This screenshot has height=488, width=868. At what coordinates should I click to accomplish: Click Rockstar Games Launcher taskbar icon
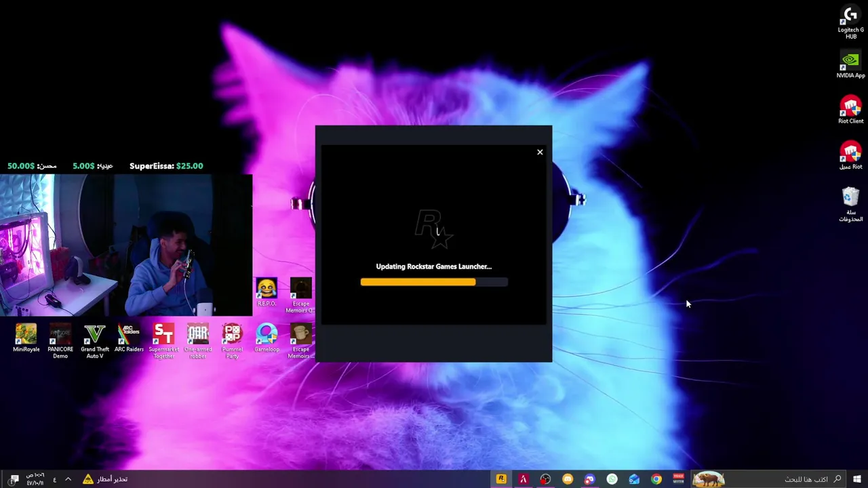coord(501,479)
